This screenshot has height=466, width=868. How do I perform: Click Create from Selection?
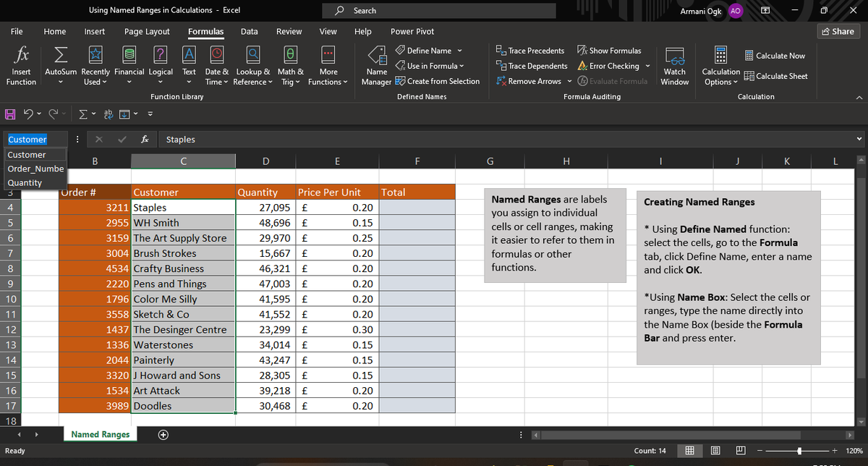click(x=437, y=81)
